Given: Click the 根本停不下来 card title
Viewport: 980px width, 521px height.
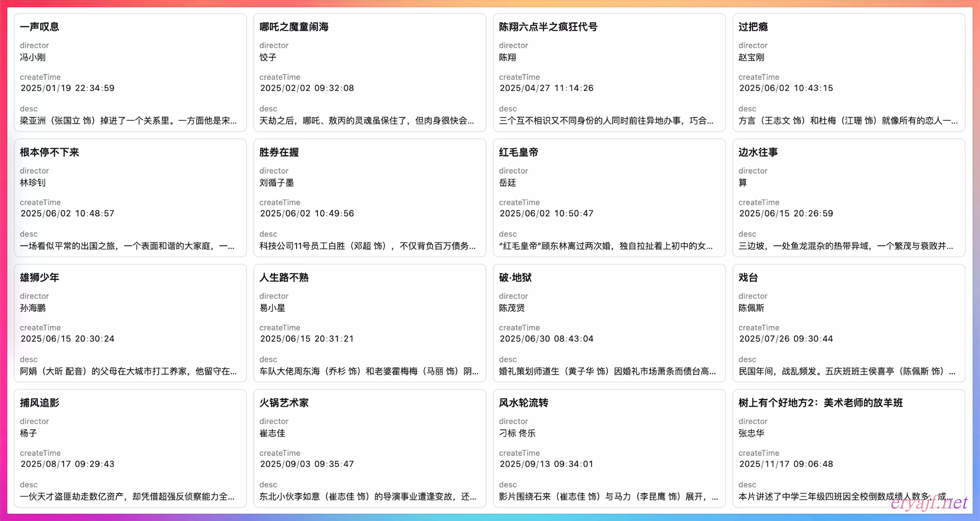Looking at the screenshot, I should point(49,152).
